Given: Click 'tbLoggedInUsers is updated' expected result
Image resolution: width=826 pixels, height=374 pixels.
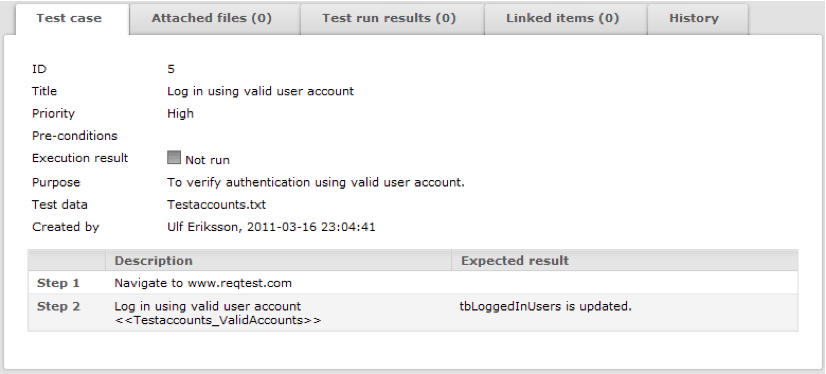Looking at the screenshot, I should pyautogui.click(x=545, y=307).
